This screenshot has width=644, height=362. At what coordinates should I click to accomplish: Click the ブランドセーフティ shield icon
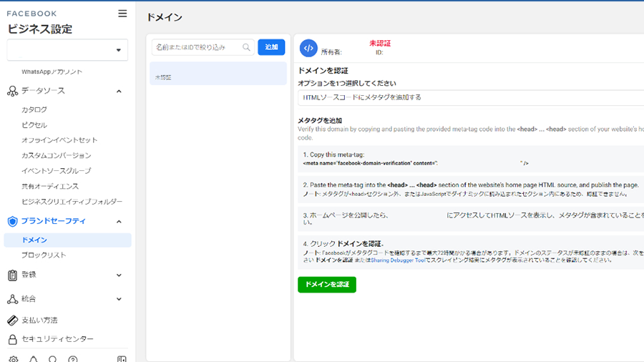(x=12, y=221)
